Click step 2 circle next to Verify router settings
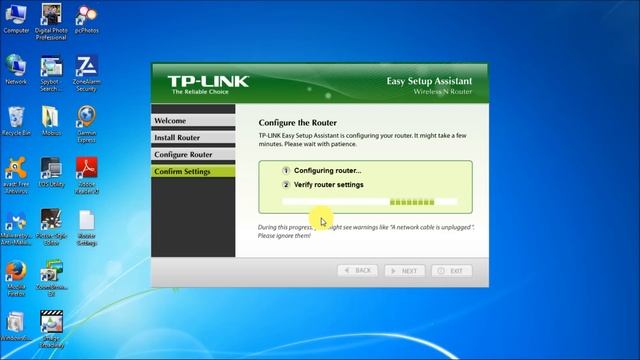640x360 pixels. tap(286, 185)
